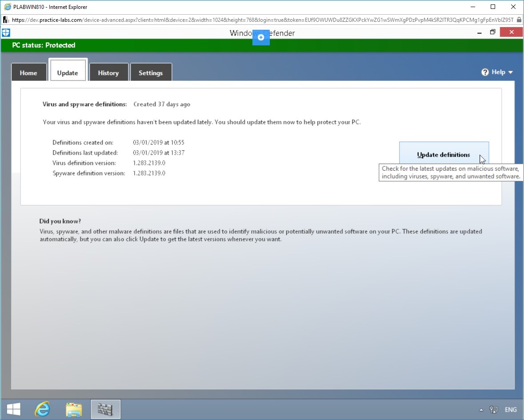Open File Explorer from the taskbar
Image resolution: width=524 pixels, height=420 pixels.
74,409
